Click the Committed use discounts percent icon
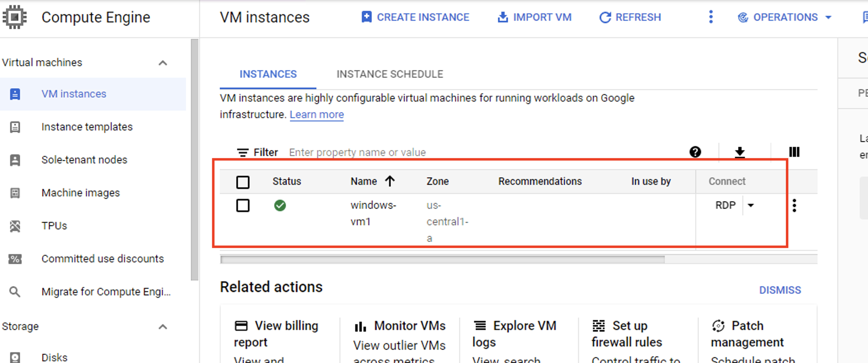The height and width of the screenshot is (363, 868). click(15, 259)
